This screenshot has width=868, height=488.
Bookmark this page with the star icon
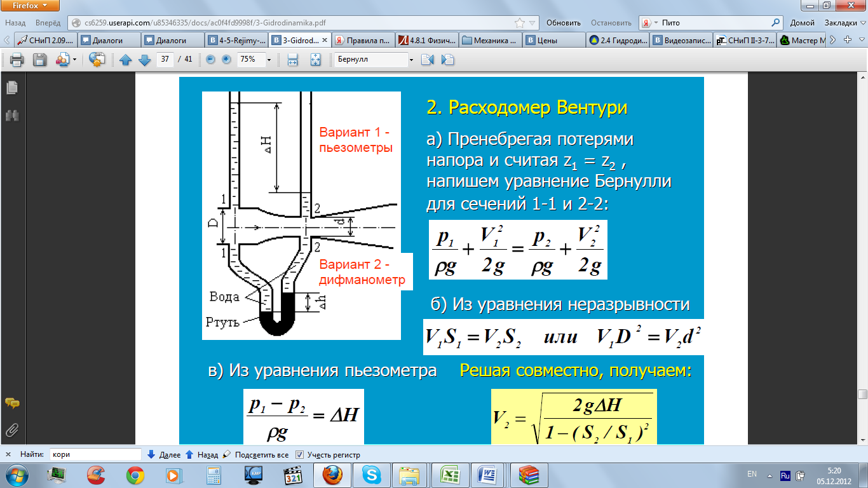click(x=519, y=23)
